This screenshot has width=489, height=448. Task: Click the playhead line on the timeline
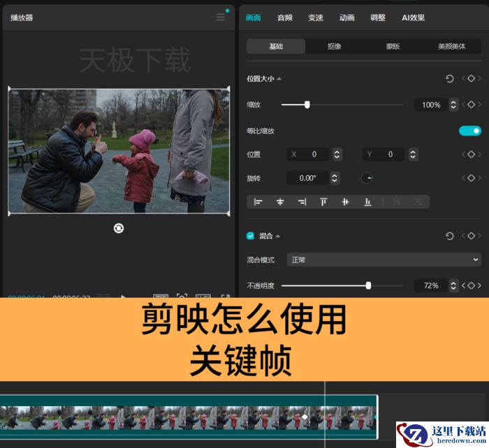pyautogui.click(x=325, y=415)
